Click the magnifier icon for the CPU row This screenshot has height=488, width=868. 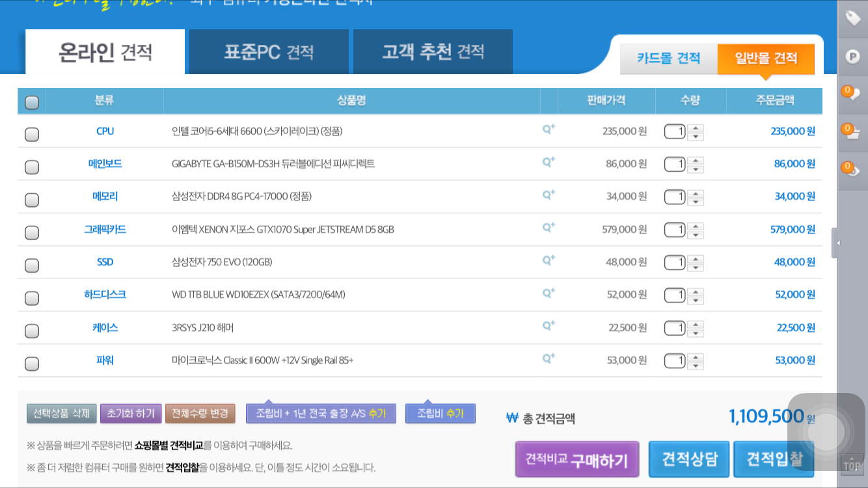(x=549, y=129)
